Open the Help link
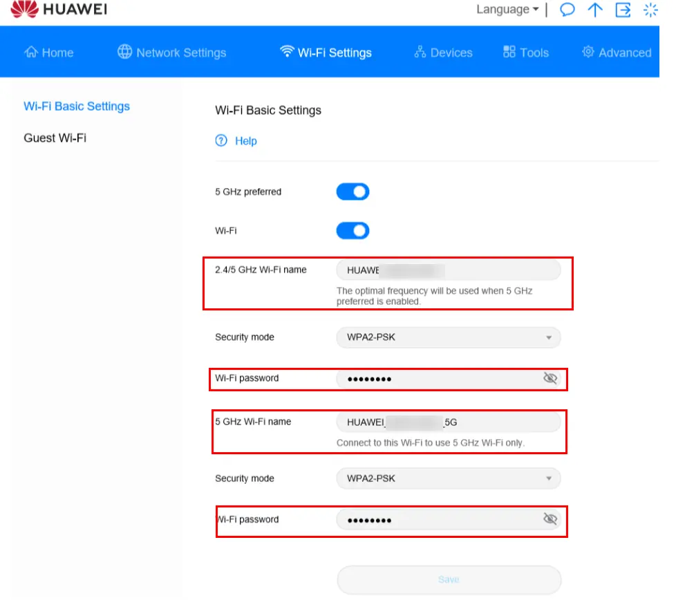676x616 pixels. click(x=246, y=141)
